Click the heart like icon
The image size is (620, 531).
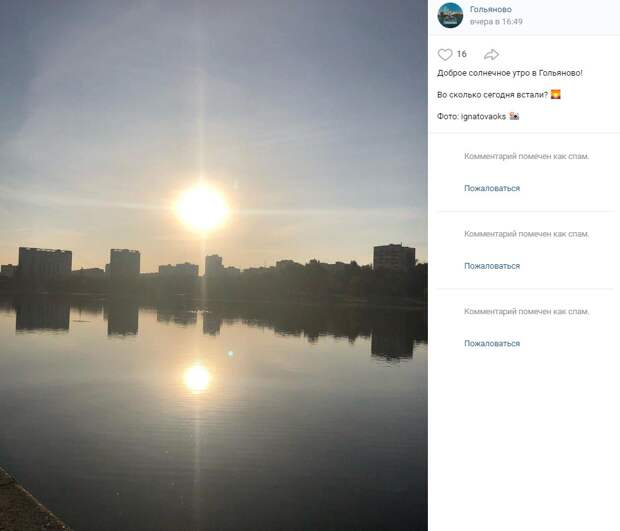pos(445,54)
